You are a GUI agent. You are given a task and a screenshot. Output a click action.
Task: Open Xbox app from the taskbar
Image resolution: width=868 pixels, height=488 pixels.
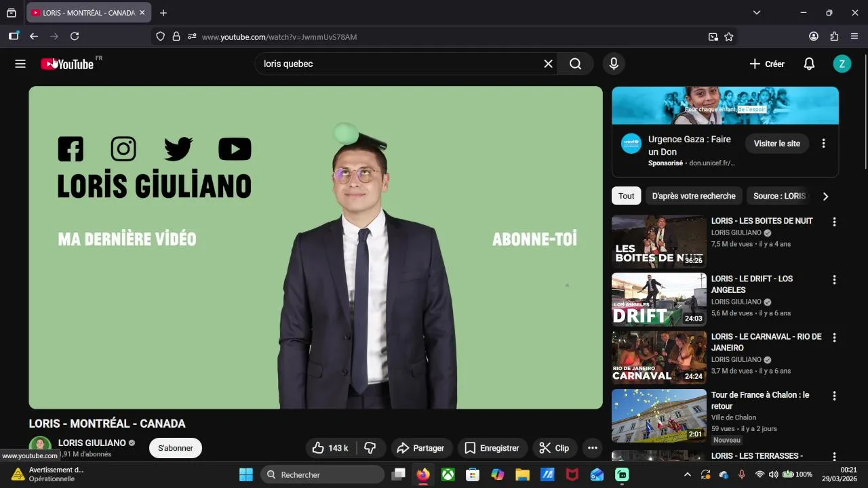coord(448,474)
